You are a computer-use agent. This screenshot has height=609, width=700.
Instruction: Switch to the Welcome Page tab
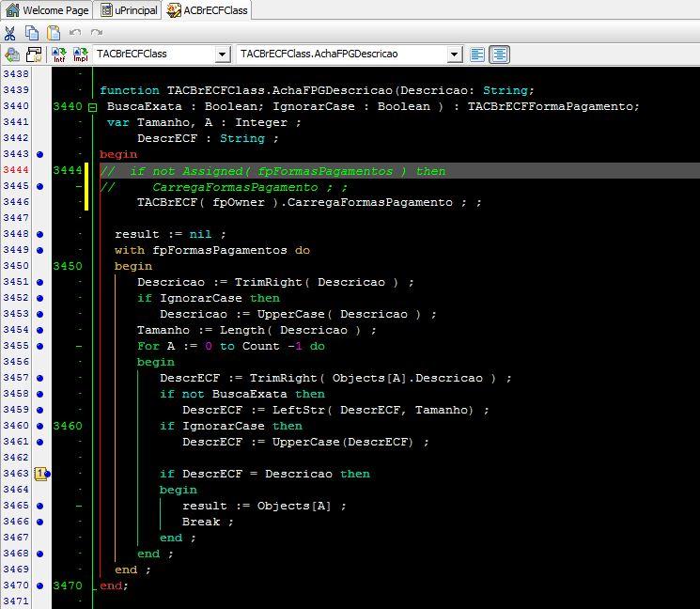click(47, 9)
